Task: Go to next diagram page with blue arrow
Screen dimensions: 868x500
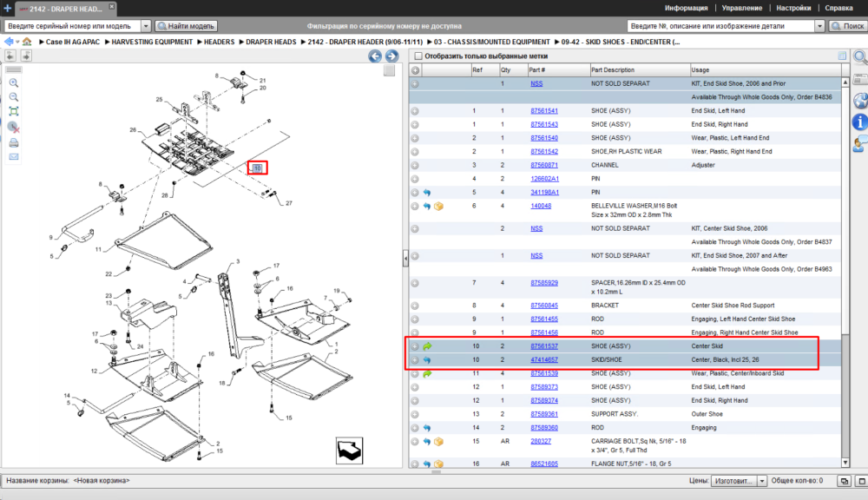Action: point(392,56)
